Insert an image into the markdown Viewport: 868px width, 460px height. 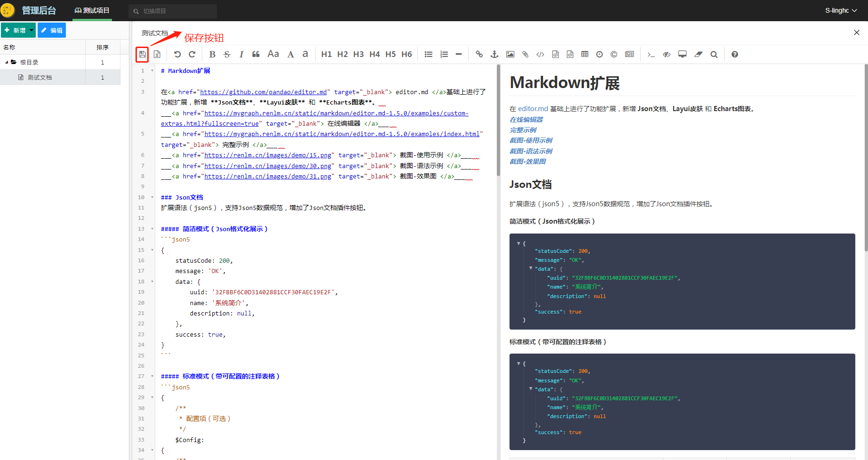510,54
